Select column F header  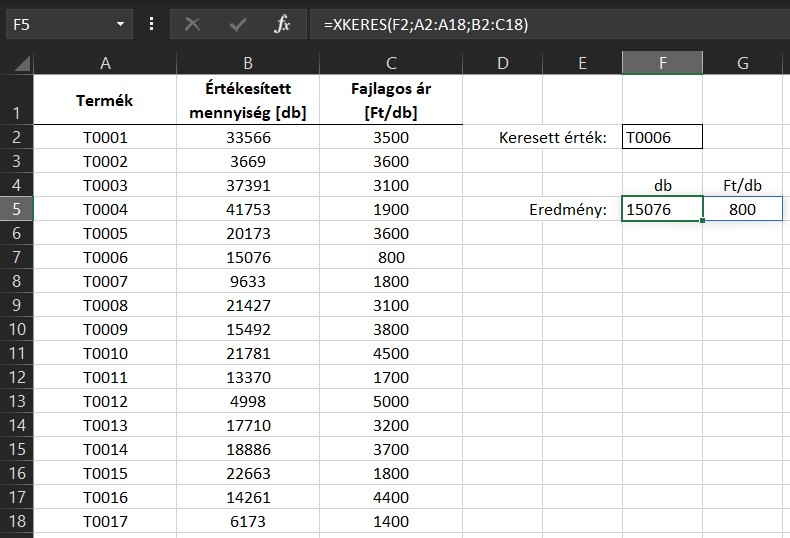(662, 63)
